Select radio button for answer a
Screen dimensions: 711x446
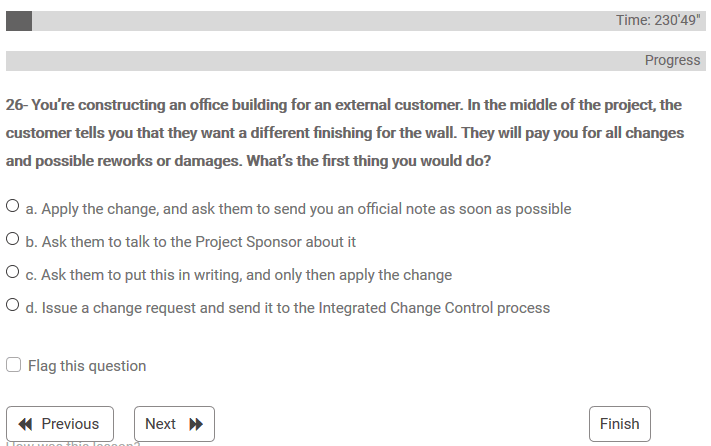click(x=13, y=208)
